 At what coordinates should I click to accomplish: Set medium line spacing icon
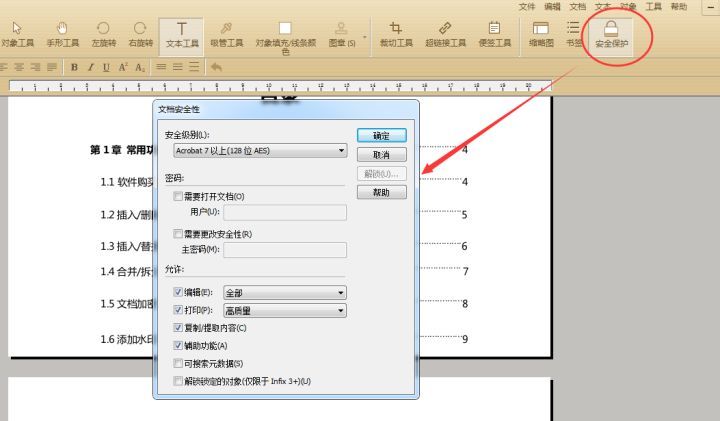point(178,67)
